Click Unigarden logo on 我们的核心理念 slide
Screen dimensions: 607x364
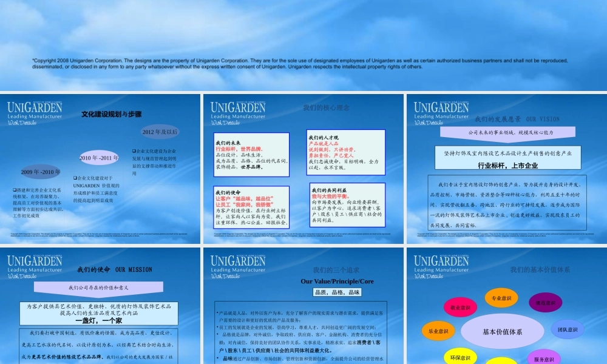click(x=238, y=113)
